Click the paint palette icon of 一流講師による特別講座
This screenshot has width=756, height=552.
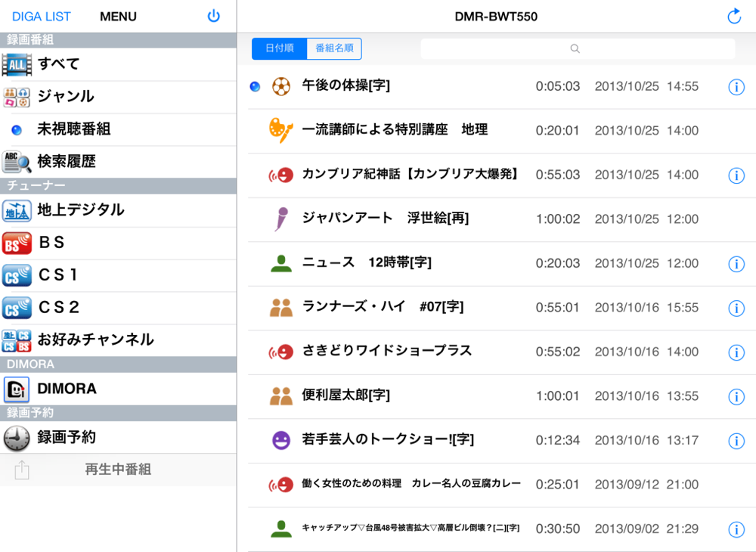click(281, 130)
